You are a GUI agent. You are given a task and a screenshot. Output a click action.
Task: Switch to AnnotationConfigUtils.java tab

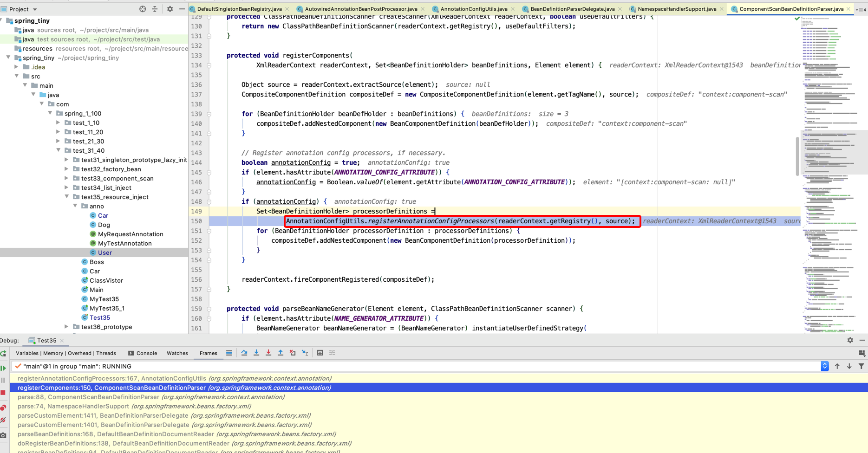(474, 9)
